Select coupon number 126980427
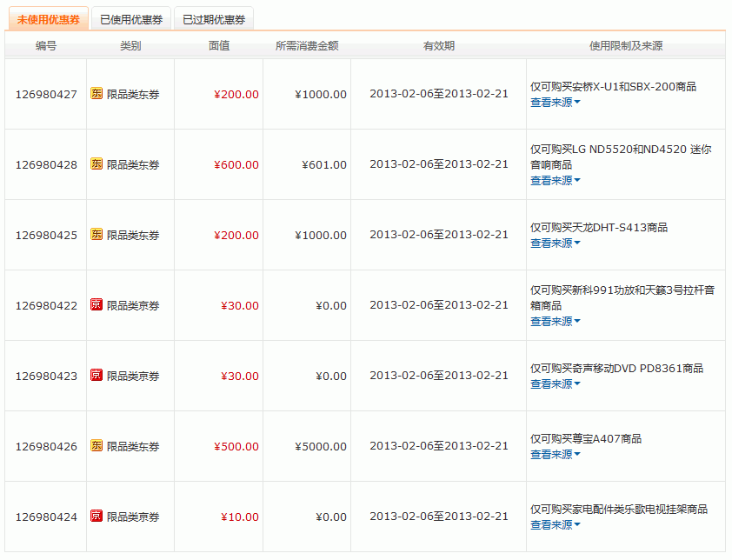 [x=46, y=95]
